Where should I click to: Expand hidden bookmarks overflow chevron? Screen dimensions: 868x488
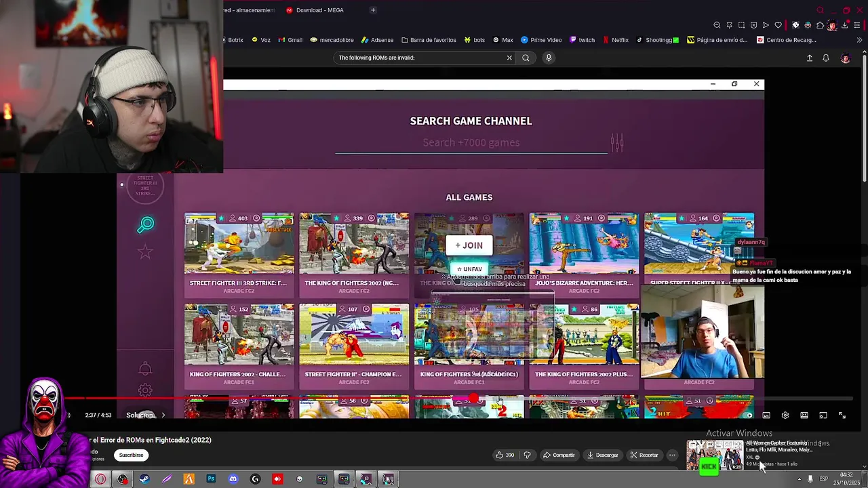tap(860, 40)
